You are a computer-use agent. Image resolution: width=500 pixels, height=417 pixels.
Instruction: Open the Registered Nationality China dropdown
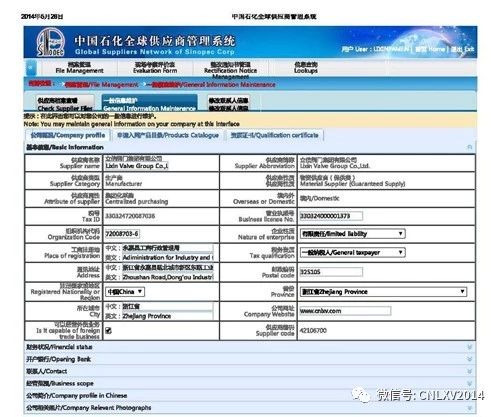pos(125,292)
